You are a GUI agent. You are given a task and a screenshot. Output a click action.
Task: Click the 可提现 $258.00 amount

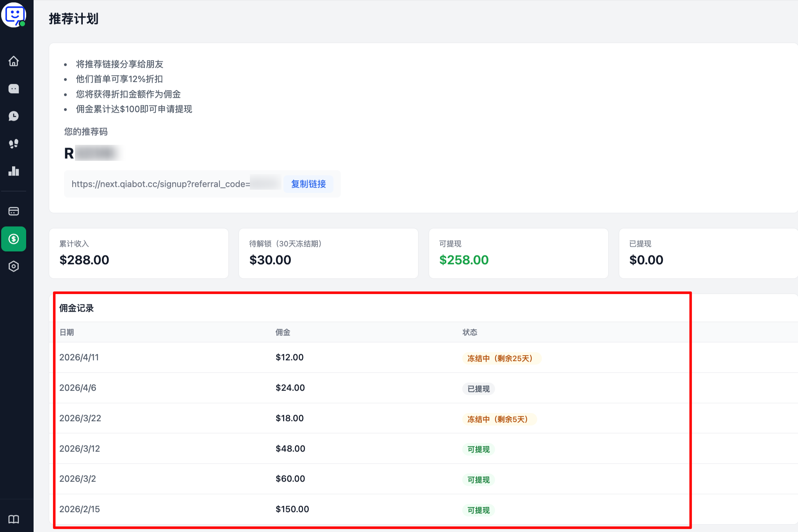(464, 260)
